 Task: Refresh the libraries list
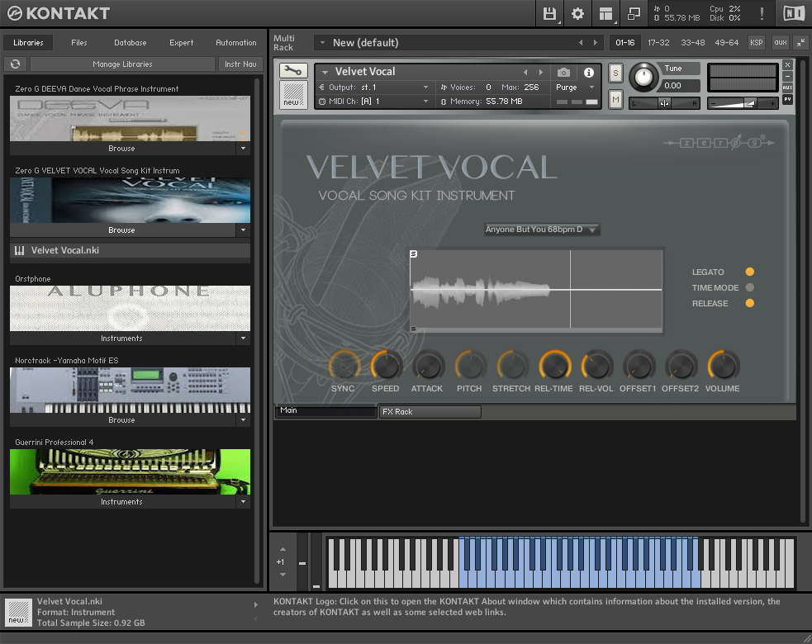15,64
